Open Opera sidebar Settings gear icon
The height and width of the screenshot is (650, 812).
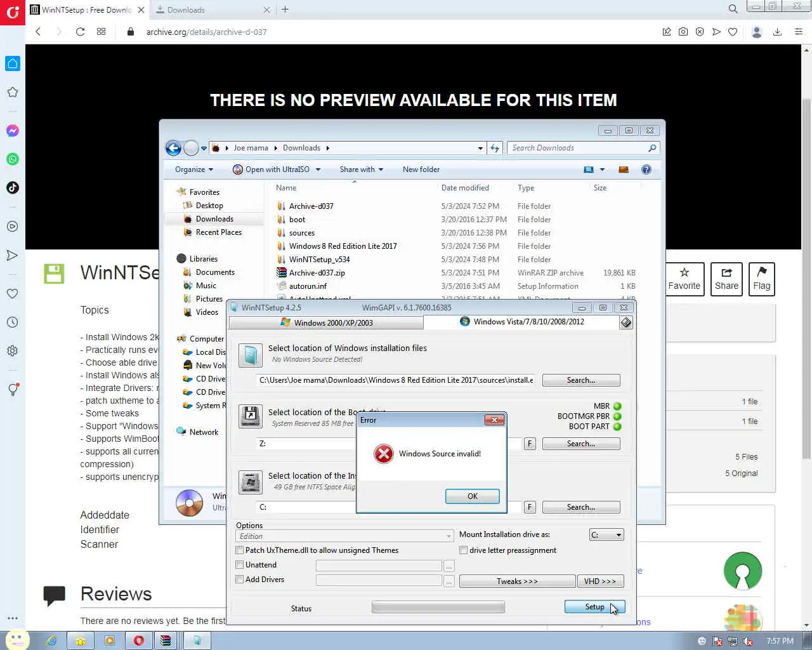tap(13, 351)
